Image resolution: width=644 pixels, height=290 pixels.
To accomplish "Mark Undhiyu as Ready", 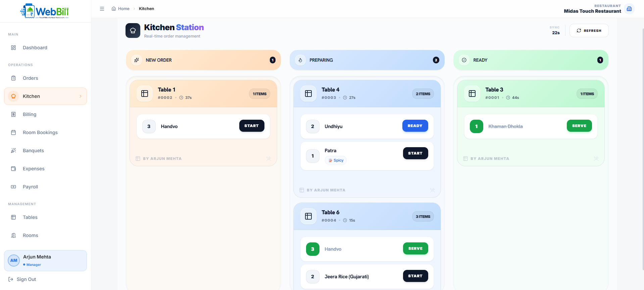I will 415,126.
